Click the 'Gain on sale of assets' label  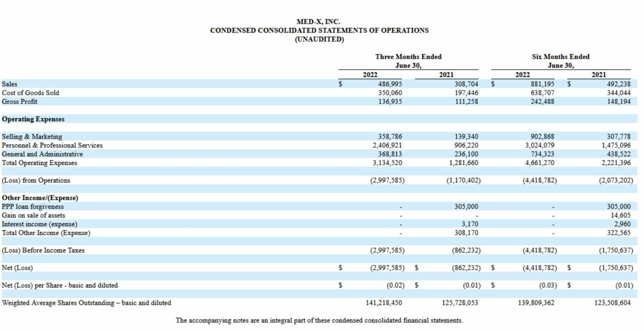click(x=33, y=215)
